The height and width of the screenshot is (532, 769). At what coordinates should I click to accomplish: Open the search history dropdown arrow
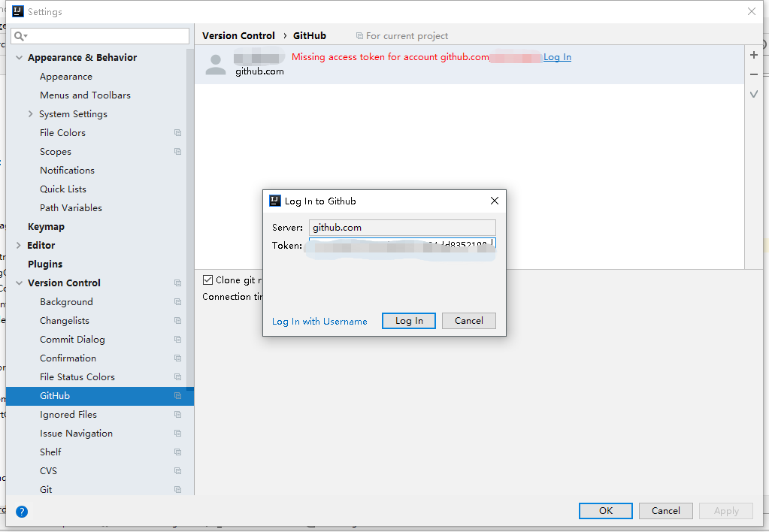[x=26, y=36]
